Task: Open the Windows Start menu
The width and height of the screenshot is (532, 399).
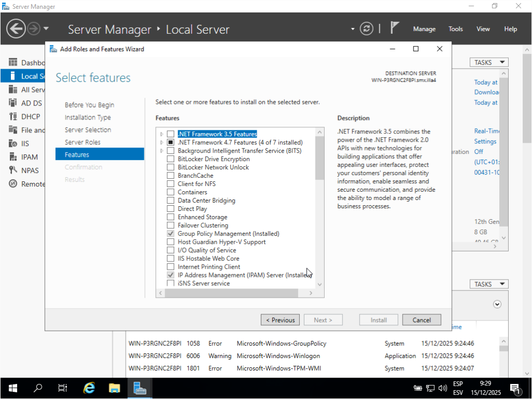Action: click(12, 388)
